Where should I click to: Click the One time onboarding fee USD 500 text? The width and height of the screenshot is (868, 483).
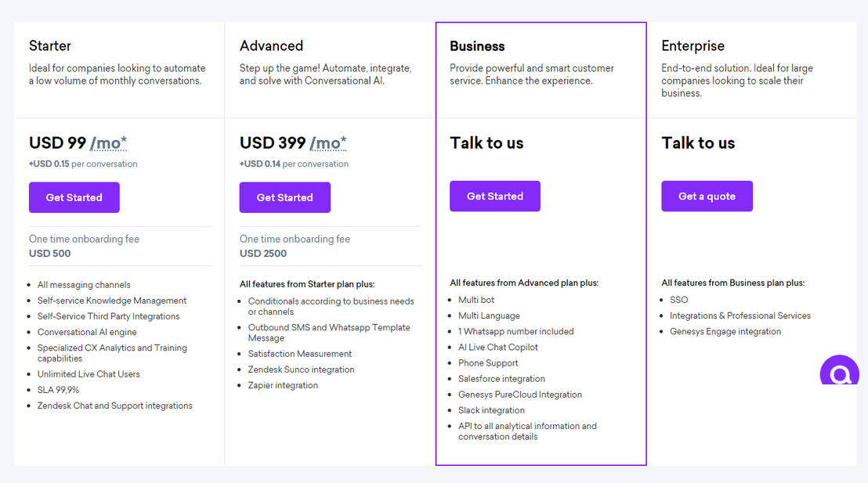point(84,246)
